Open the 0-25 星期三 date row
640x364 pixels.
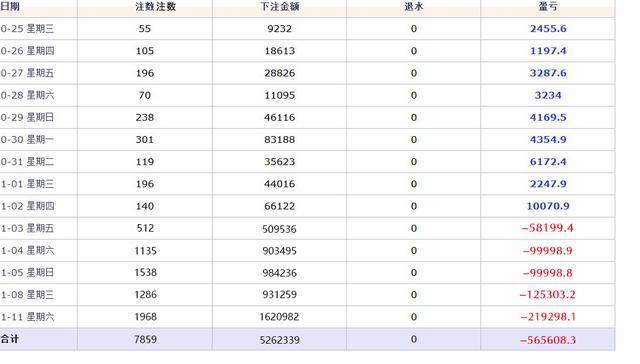27,29
